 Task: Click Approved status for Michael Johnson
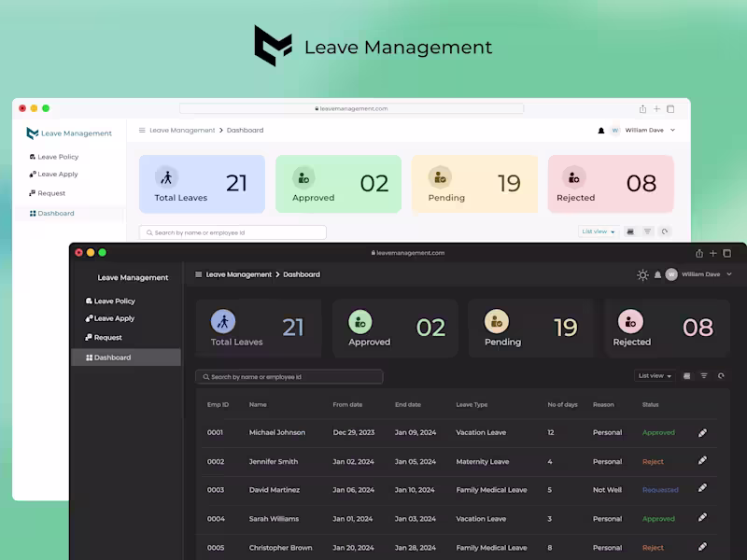tap(658, 432)
